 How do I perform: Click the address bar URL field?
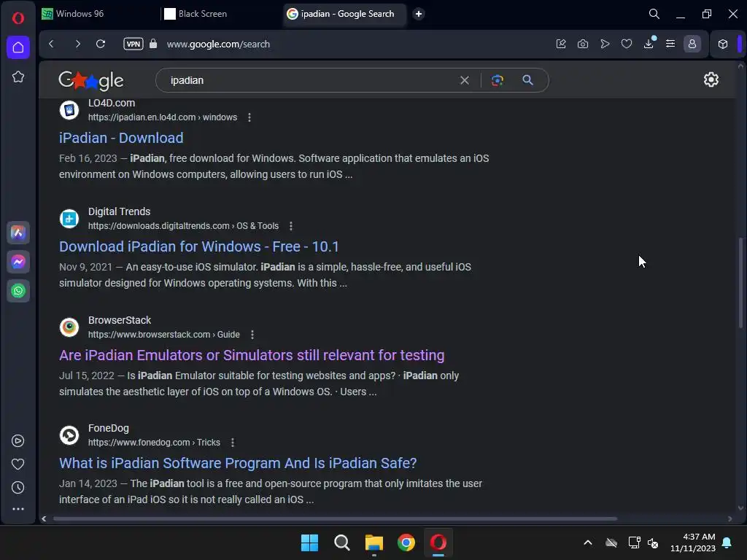[218, 44]
